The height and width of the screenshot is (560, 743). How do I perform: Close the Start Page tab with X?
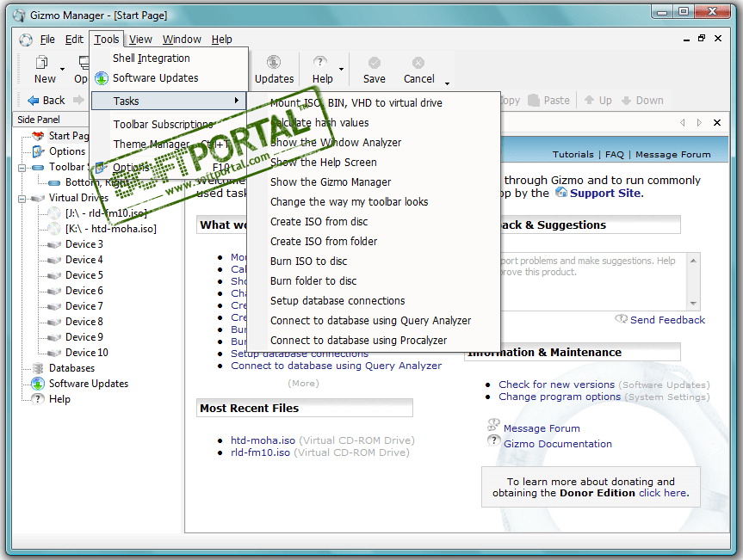point(717,123)
